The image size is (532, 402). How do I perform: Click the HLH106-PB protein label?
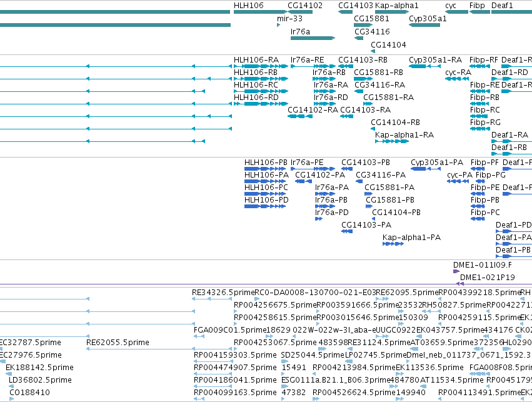click(x=266, y=163)
